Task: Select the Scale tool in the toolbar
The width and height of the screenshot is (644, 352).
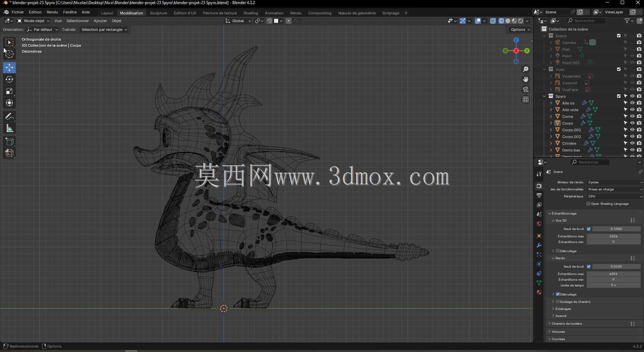Action: [x=9, y=91]
